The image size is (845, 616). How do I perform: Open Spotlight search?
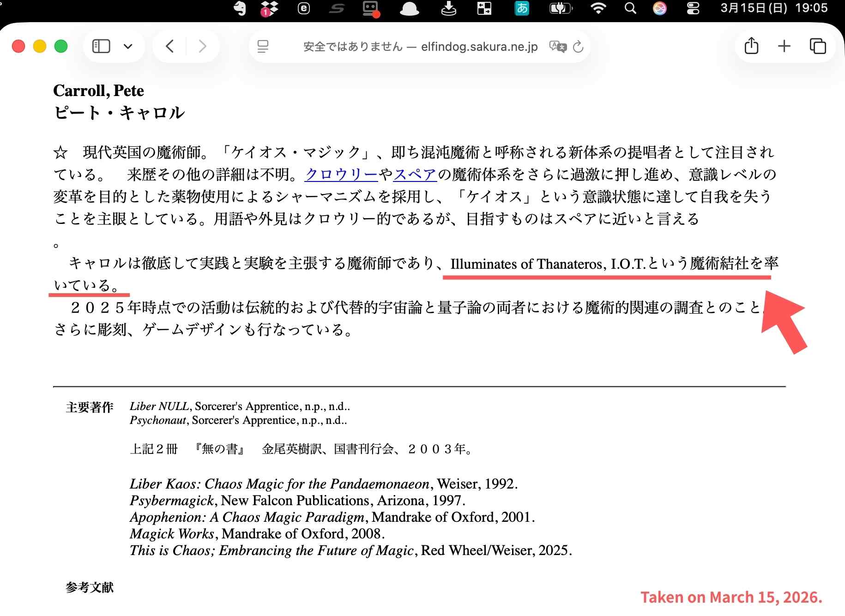630,8
